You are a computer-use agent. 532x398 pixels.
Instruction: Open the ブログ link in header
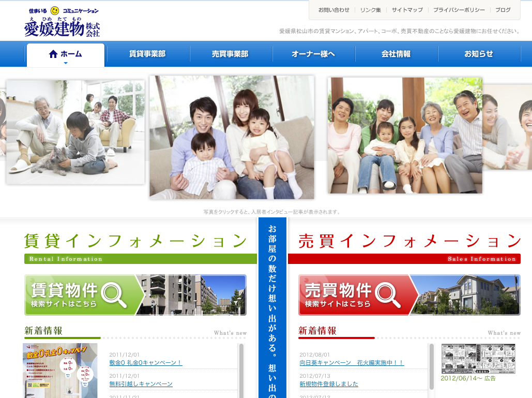503,10
